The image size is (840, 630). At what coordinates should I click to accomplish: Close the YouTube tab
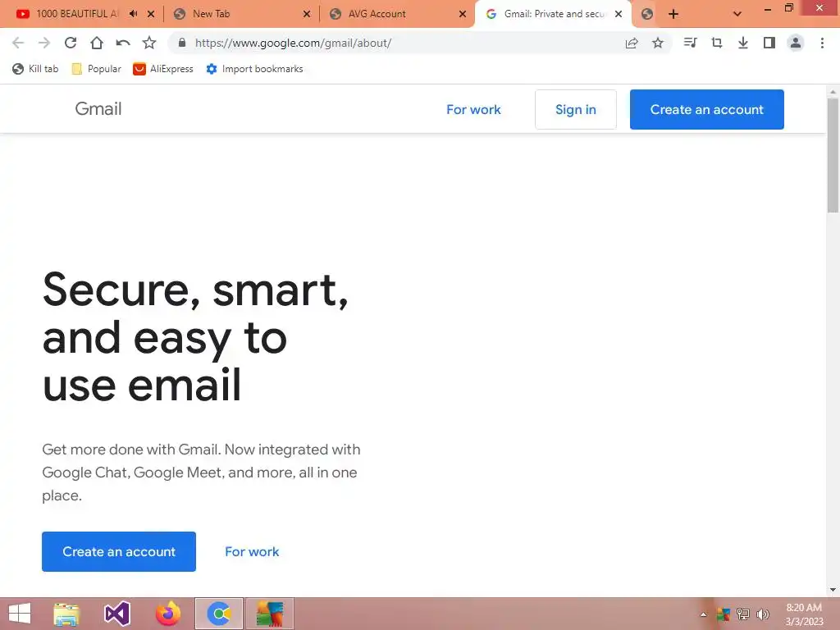(151, 14)
